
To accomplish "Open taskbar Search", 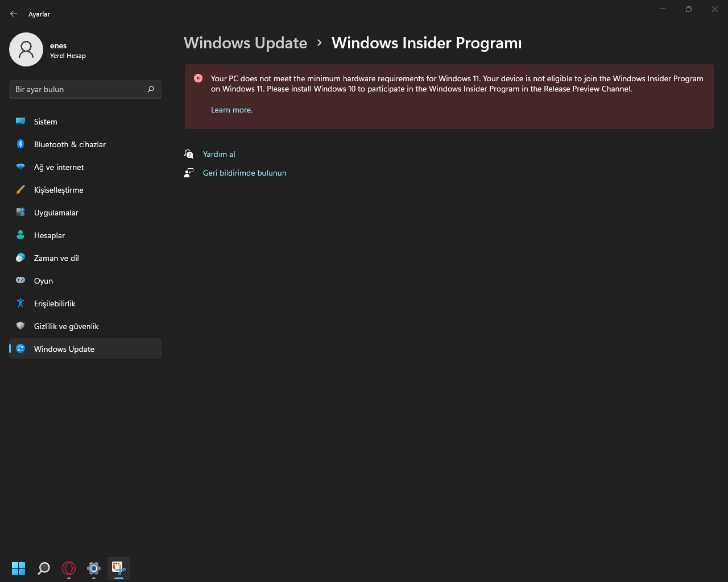I will click(x=44, y=568).
